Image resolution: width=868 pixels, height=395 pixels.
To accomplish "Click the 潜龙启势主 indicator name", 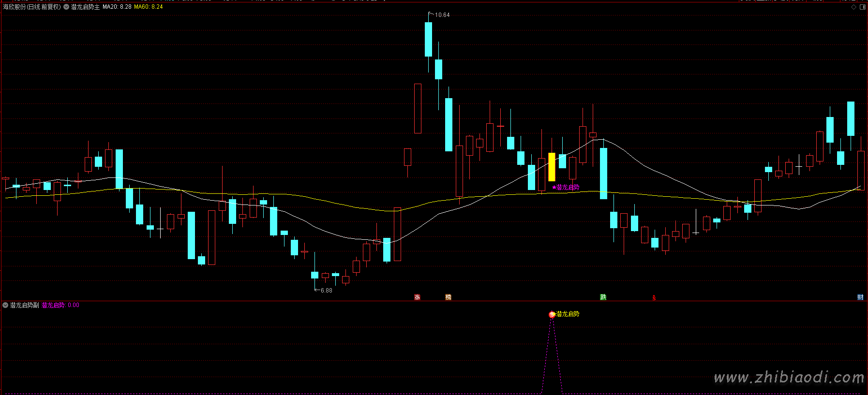I will click(x=85, y=7).
